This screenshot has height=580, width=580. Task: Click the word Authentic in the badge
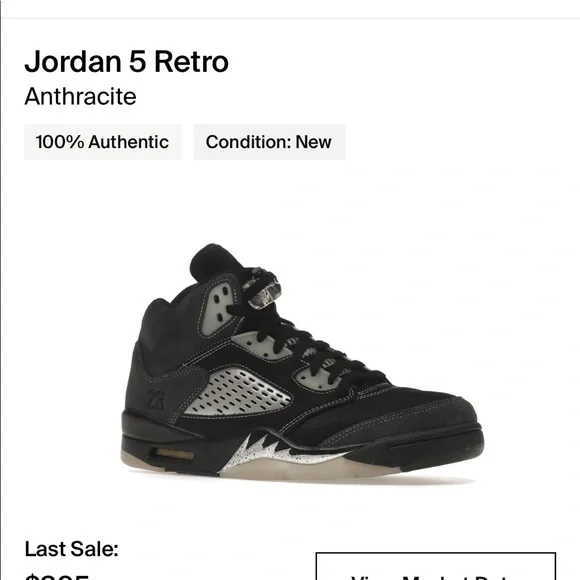click(128, 142)
